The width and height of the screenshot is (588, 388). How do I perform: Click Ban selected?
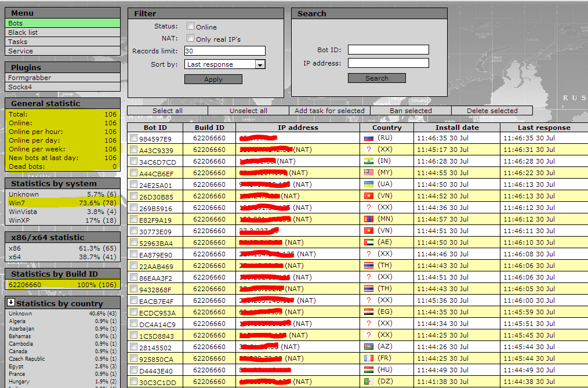411,111
